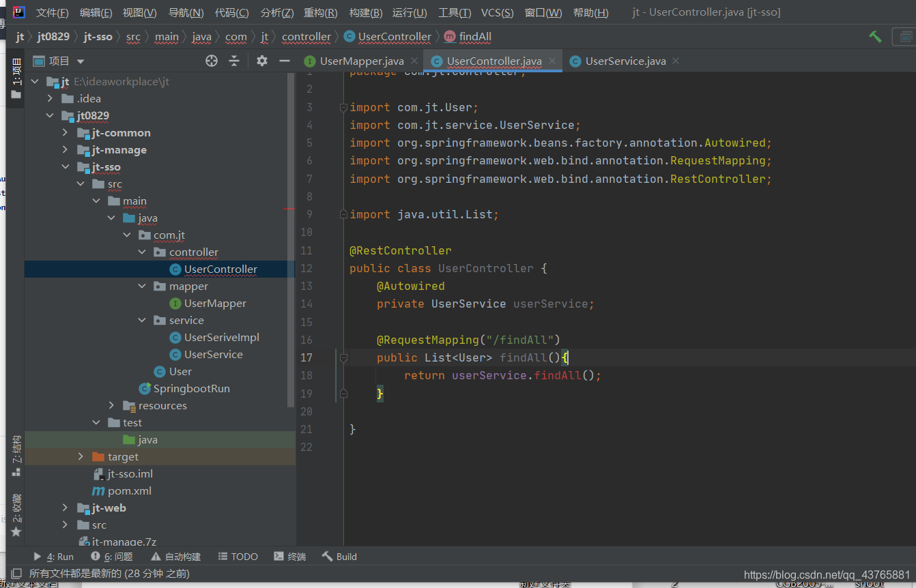Open the 终端 terminal tool window

[289, 557]
